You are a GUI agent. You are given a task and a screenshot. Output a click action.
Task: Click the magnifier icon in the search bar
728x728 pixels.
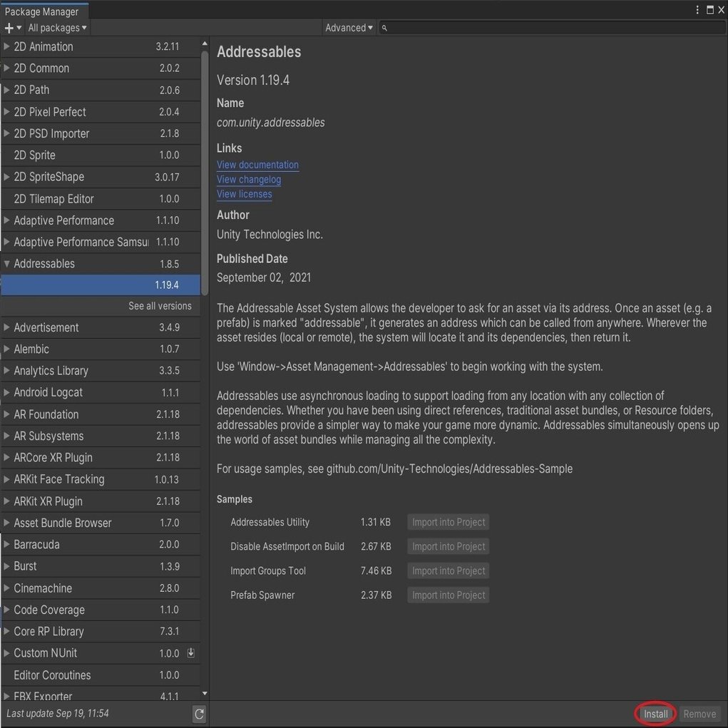click(x=384, y=27)
